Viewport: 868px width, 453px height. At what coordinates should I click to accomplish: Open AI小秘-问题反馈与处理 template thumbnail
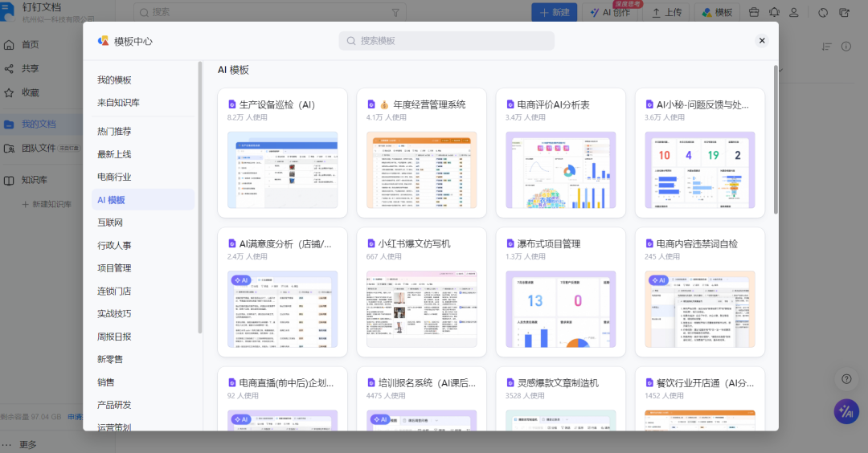700,169
